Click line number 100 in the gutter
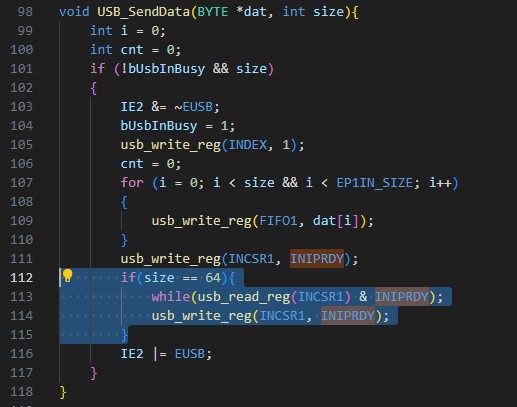 (x=22, y=50)
